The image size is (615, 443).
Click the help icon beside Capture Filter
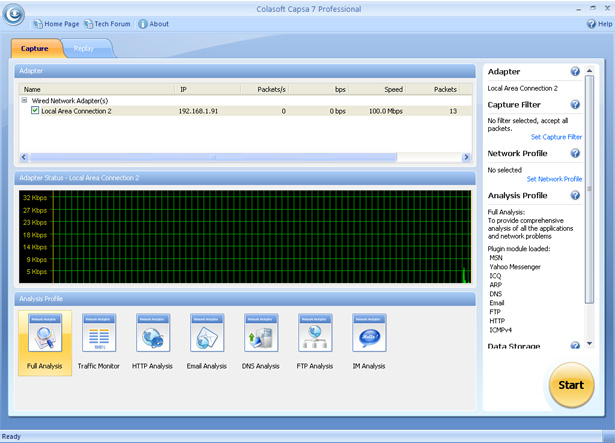click(575, 104)
